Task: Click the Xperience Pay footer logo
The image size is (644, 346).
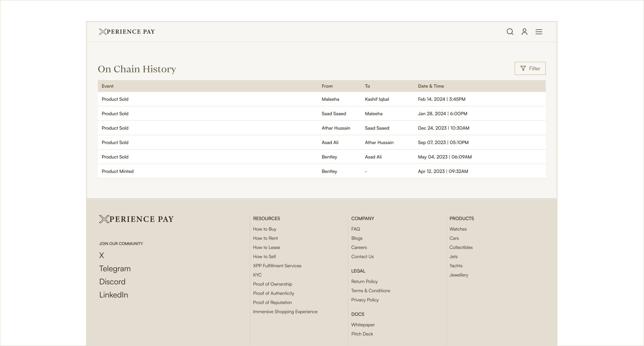Action: [x=136, y=219]
